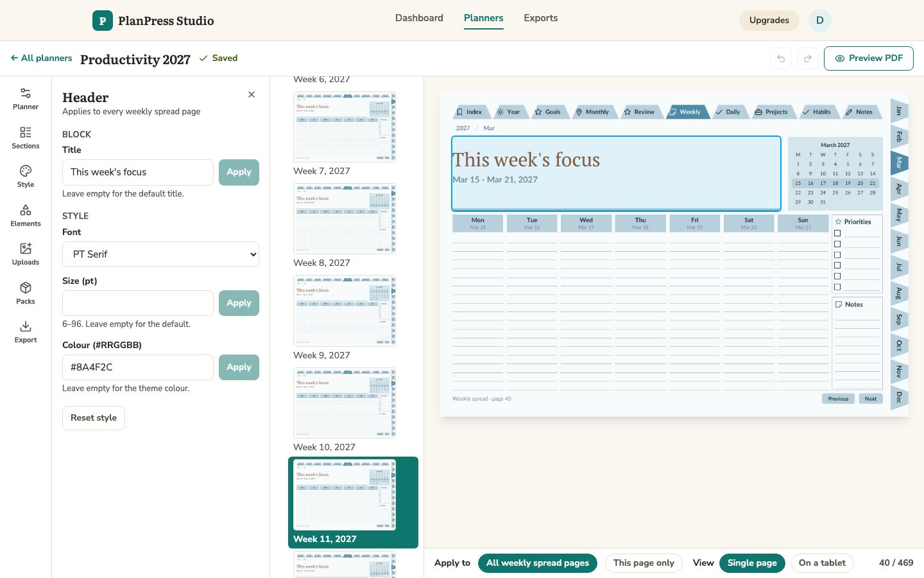Click the PlanPress Studio logo icon
Viewport: 924px width, 578px height.
[103, 21]
